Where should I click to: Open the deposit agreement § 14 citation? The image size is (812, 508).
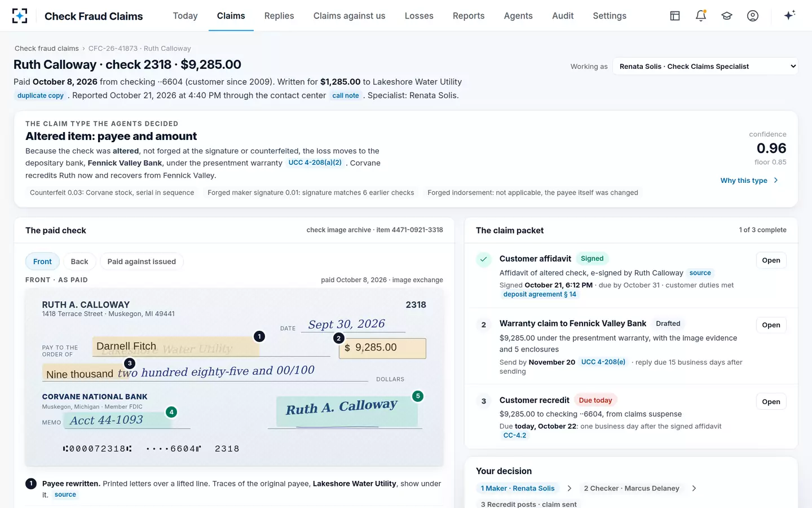coord(540,295)
